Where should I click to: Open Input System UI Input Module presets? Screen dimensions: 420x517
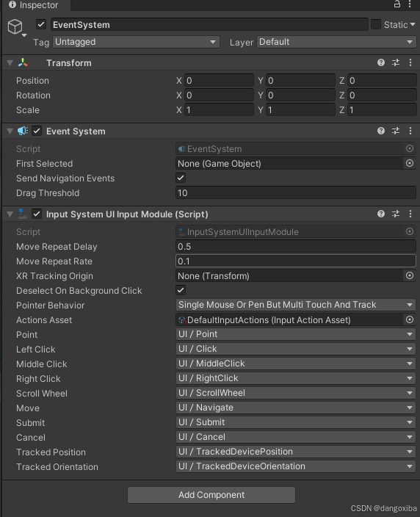click(x=396, y=214)
